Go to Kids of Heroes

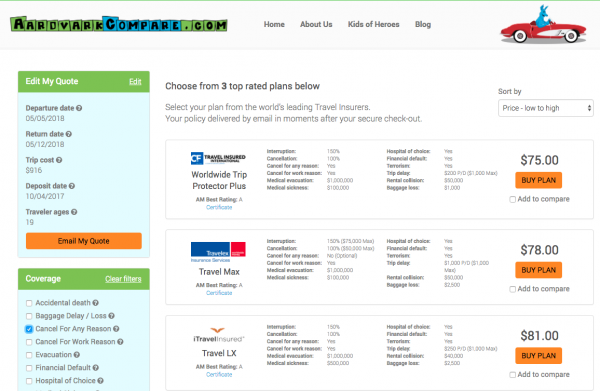(373, 24)
